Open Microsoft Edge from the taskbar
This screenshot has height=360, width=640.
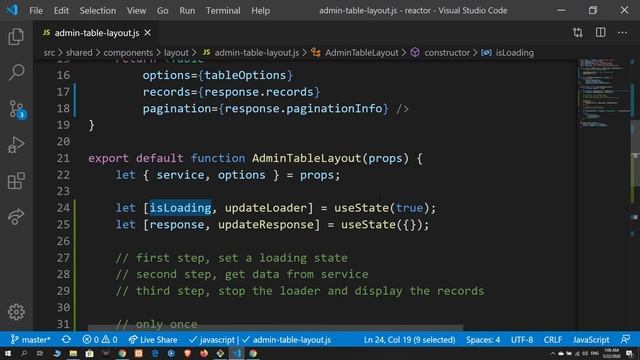155,353
